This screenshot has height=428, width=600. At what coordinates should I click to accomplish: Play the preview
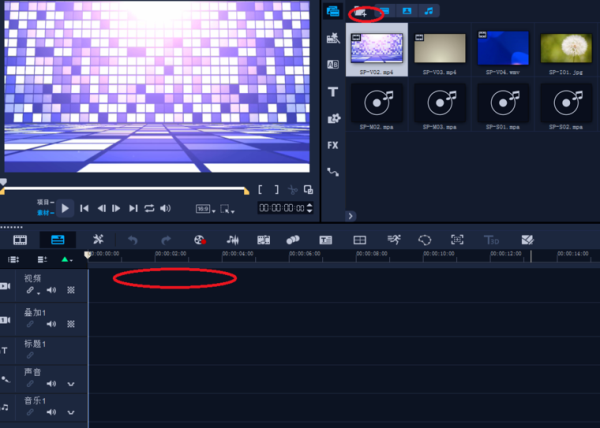click(x=65, y=208)
